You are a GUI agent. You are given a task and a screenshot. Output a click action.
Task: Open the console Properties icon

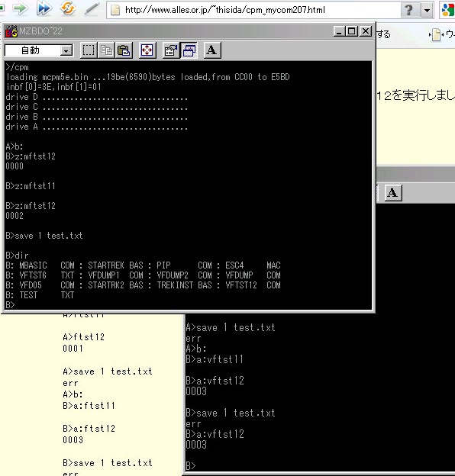pyautogui.click(x=171, y=50)
